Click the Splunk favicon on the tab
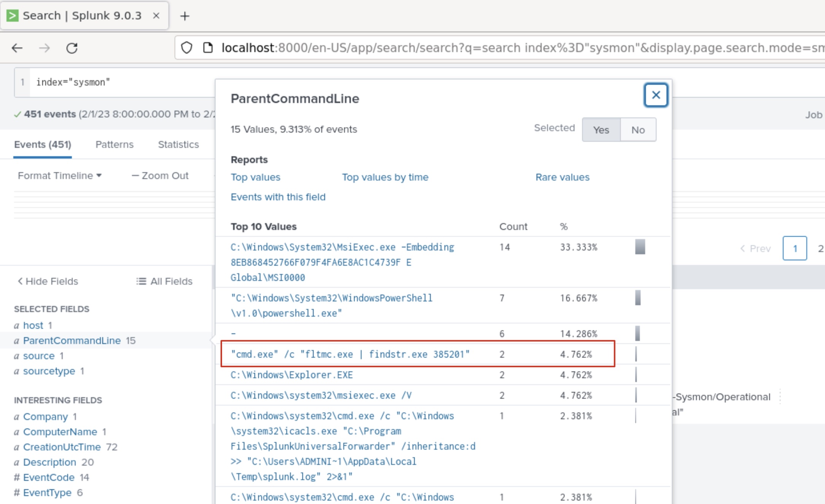825x504 pixels. tap(12, 16)
